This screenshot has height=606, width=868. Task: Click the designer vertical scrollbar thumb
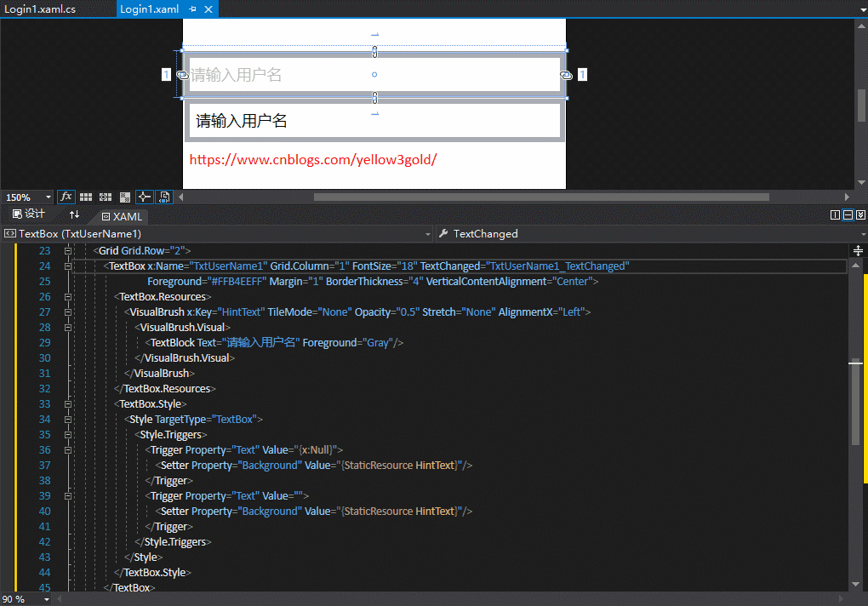[x=861, y=105]
